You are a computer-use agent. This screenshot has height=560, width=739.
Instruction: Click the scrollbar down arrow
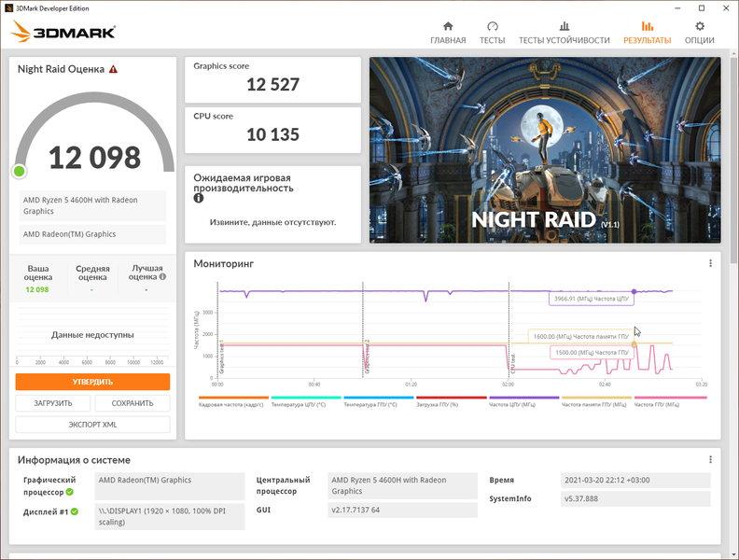(x=734, y=555)
